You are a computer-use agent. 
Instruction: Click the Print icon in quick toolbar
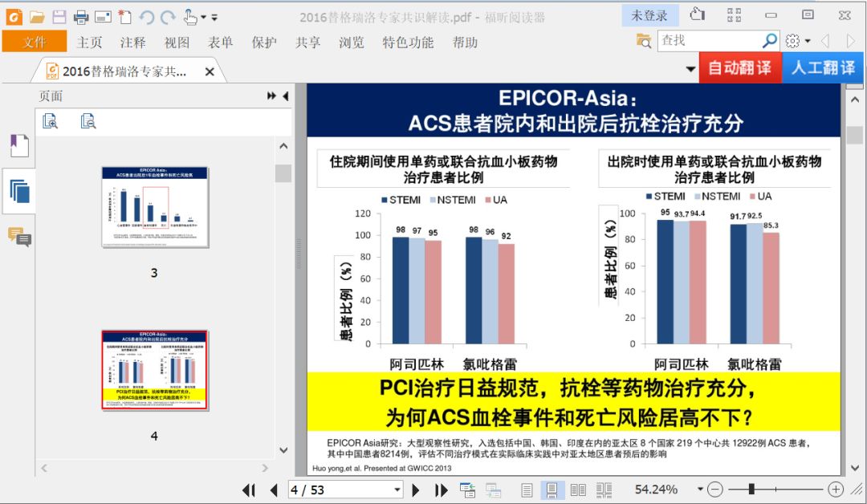pos(81,17)
